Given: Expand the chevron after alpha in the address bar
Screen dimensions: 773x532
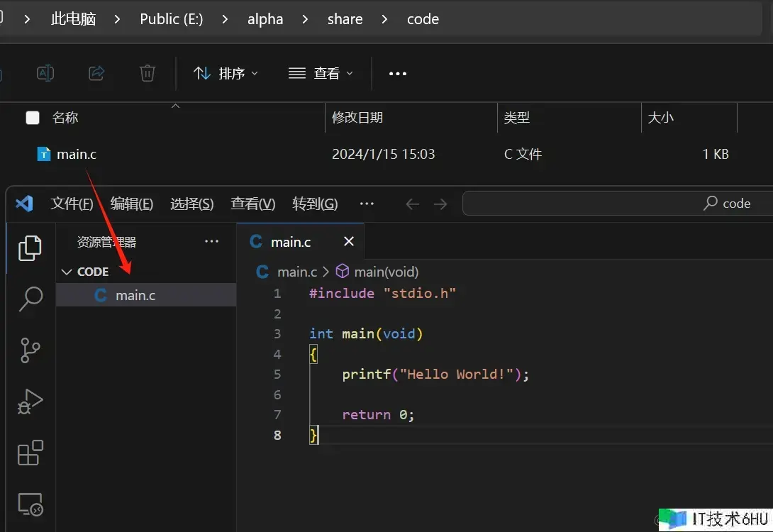Looking at the screenshot, I should coord(305,19).
